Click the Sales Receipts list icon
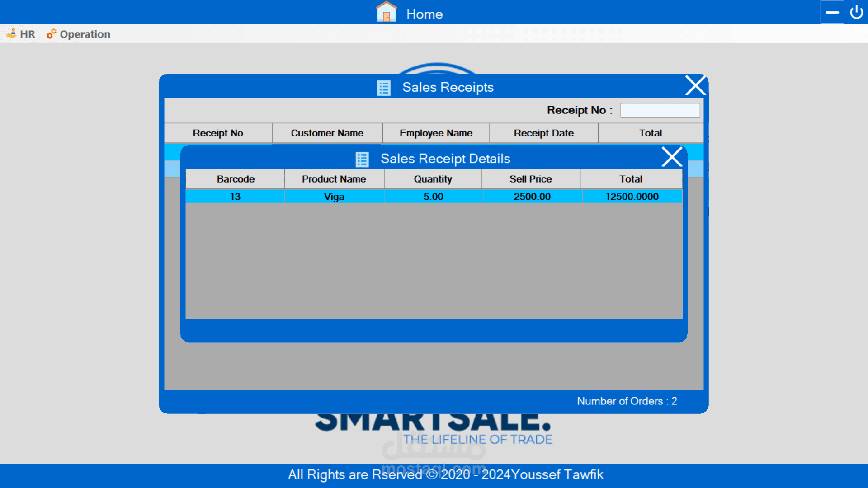868x488 pixels. tap(384, 88)
